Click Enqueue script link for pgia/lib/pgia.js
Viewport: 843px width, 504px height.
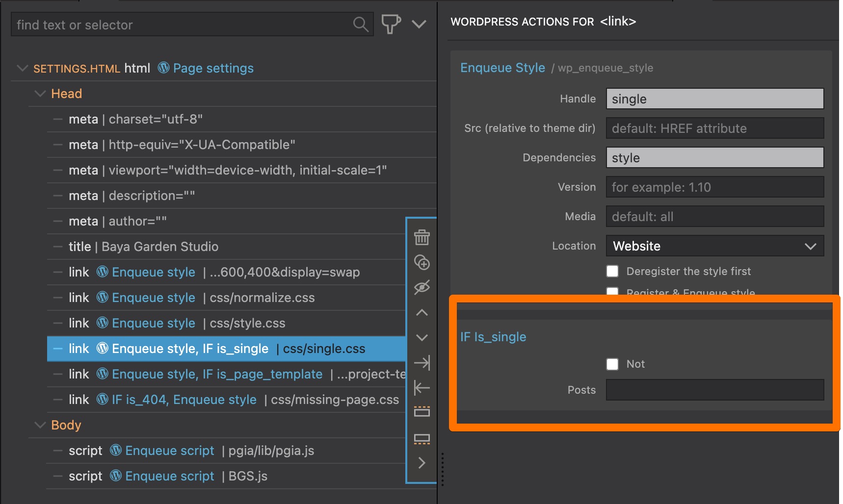pyautogui.click(x=170, y=451)
